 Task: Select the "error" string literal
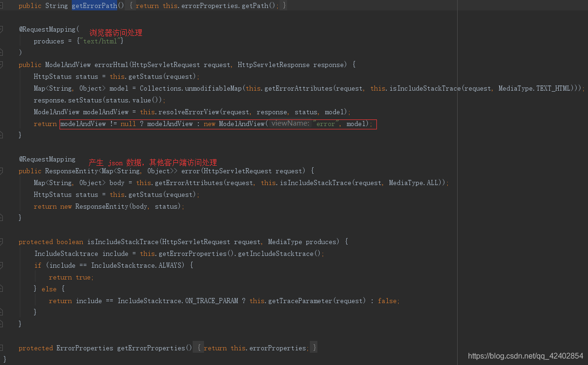pyautogui.click(x=326, y=124)
